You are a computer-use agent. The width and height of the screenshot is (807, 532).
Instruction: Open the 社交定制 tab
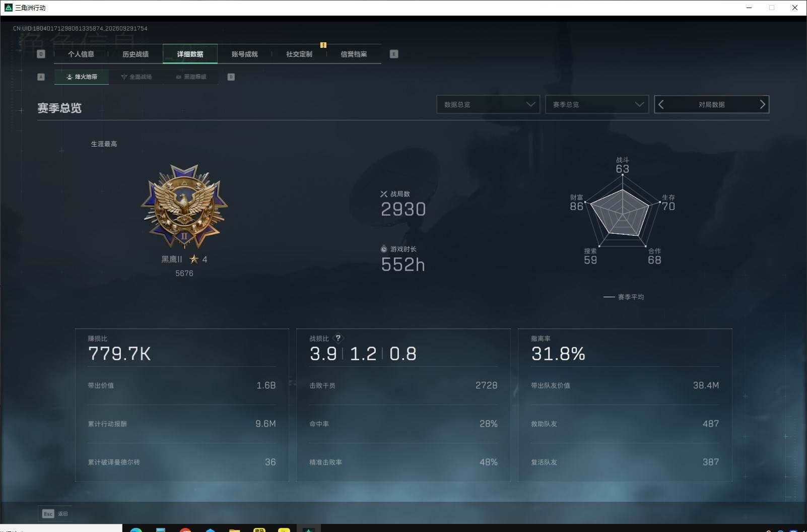pyautogui.click(x=299, y=54)
